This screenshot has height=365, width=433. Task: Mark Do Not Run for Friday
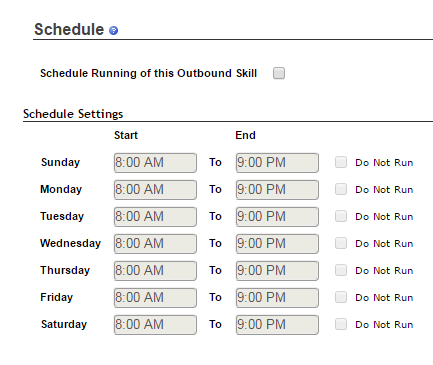(x=341, y=297)
